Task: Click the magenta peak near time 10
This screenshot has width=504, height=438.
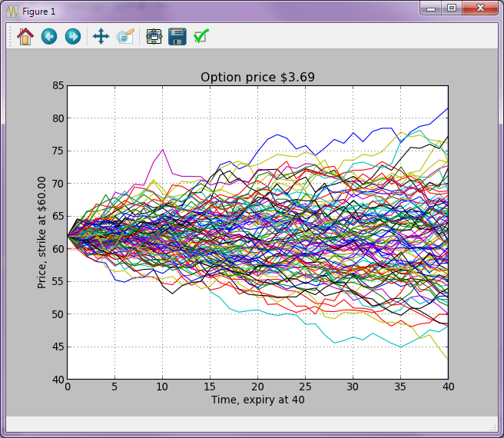Action: pyautogui.click(x=163, y=150)
